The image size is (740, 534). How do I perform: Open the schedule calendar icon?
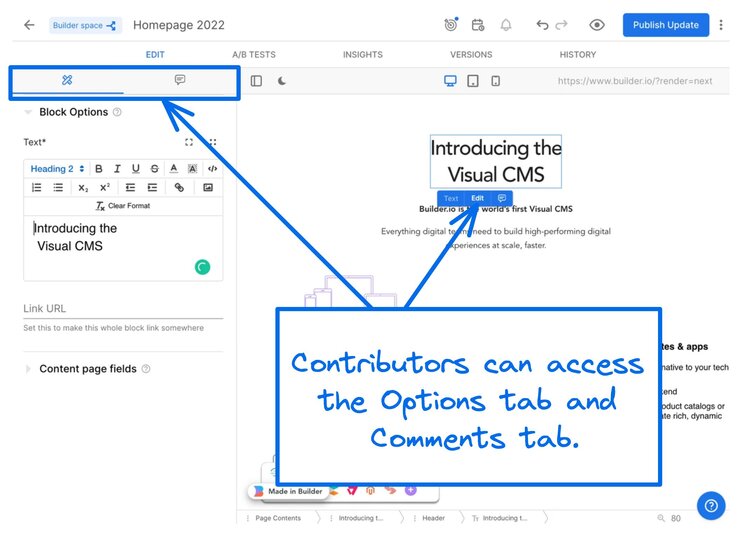[478, 25]
